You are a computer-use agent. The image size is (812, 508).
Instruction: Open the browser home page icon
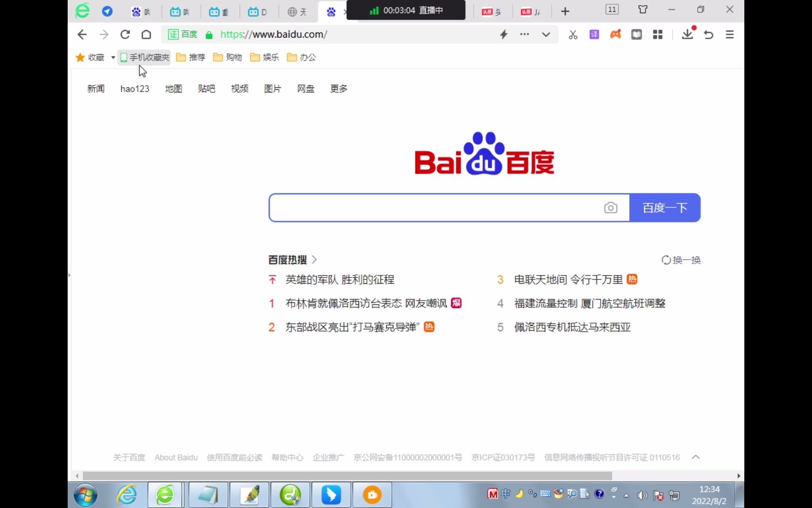[x=146, y=34]
